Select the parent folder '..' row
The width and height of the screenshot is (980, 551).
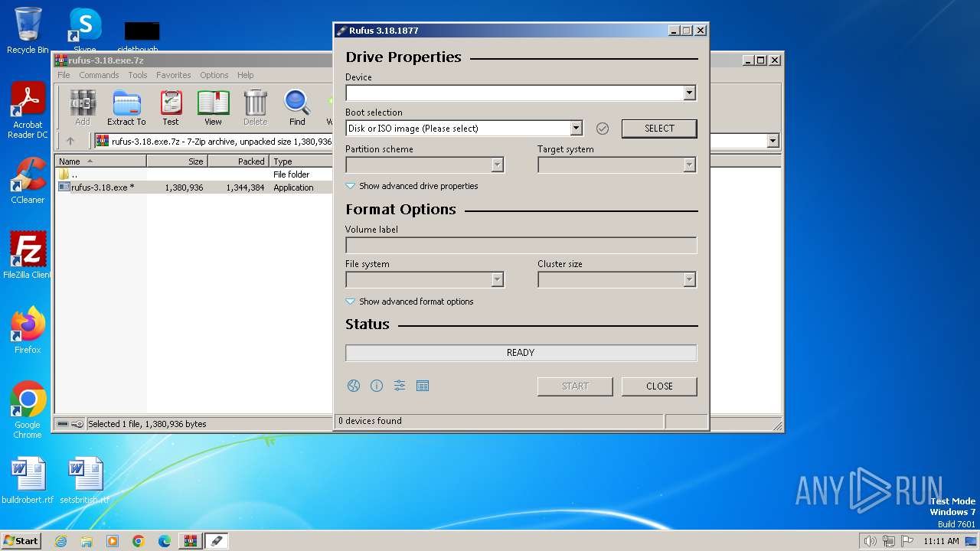coord(194,174)
